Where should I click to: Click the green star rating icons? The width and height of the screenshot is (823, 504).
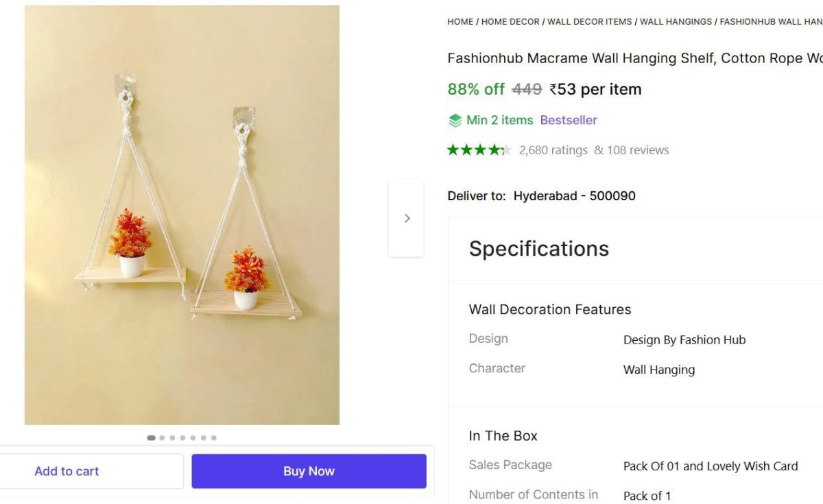click(x=479, y=150)
